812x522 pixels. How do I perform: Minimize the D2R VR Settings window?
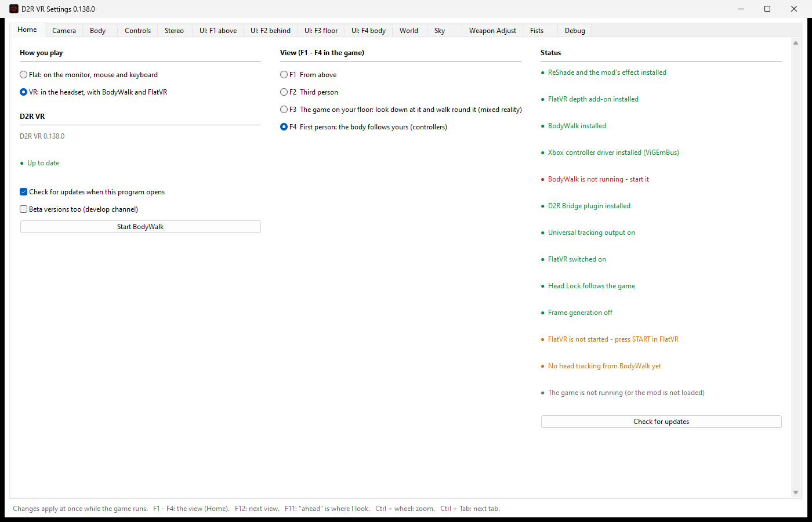pos(741,9)
